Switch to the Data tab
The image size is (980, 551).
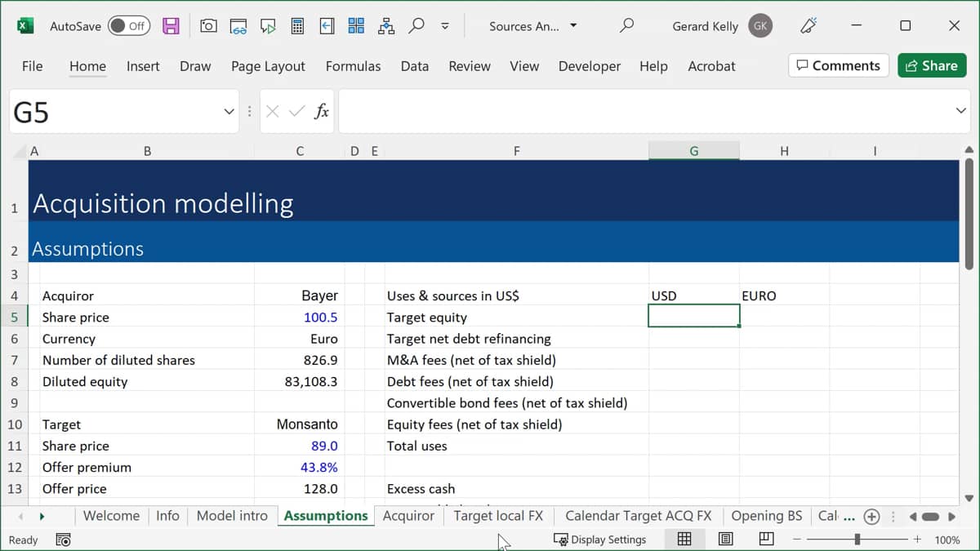(x=415, y=66)
